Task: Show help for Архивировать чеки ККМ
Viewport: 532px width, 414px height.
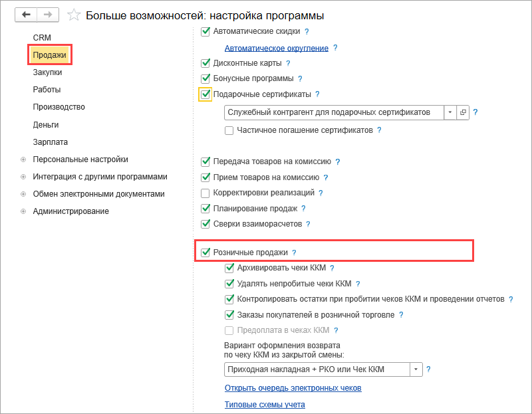Action: pos(332,268)
